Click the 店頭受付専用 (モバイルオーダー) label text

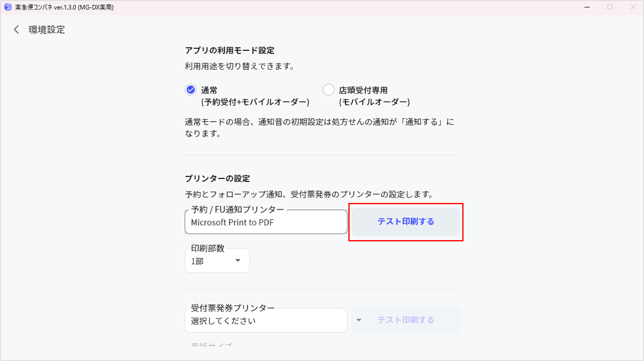point(374,96)
